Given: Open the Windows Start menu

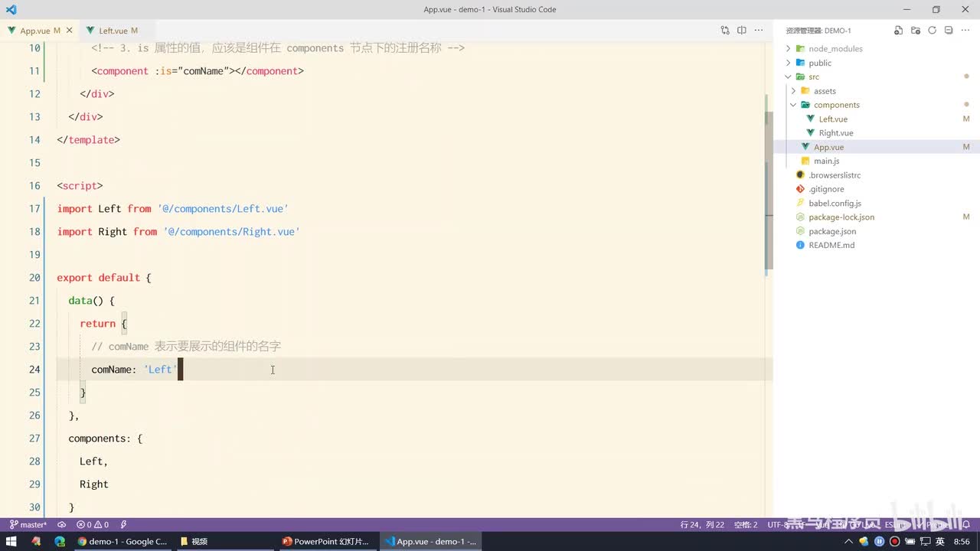Looking at the screenshot, I should (x=11, y=541).
